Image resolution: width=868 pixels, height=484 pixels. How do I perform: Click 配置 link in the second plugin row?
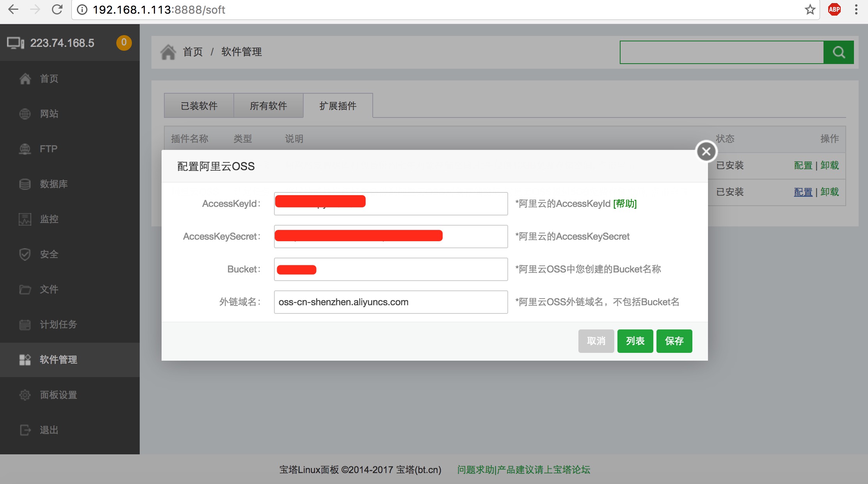(803, 192)
